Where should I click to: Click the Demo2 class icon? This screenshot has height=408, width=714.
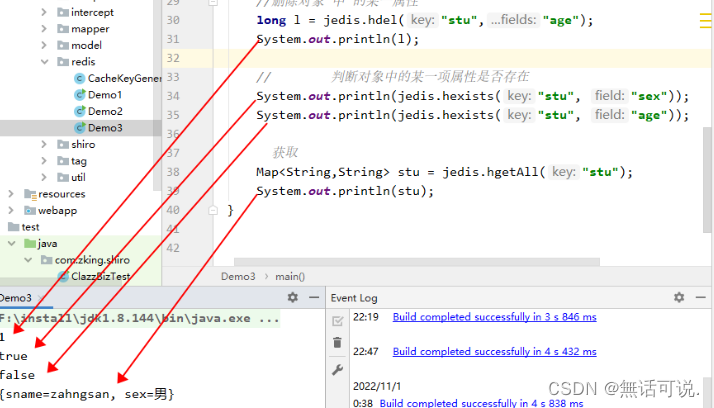[x=80, y=111]
